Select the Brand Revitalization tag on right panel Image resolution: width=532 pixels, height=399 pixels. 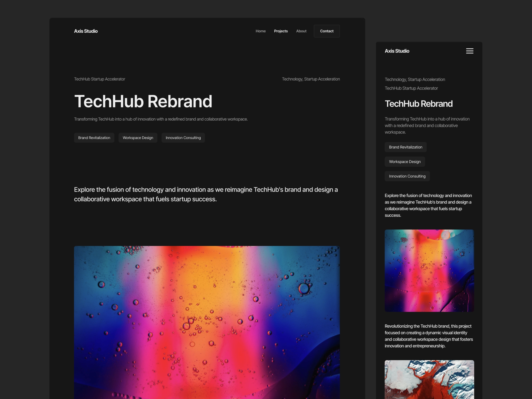tap(405, 147)
